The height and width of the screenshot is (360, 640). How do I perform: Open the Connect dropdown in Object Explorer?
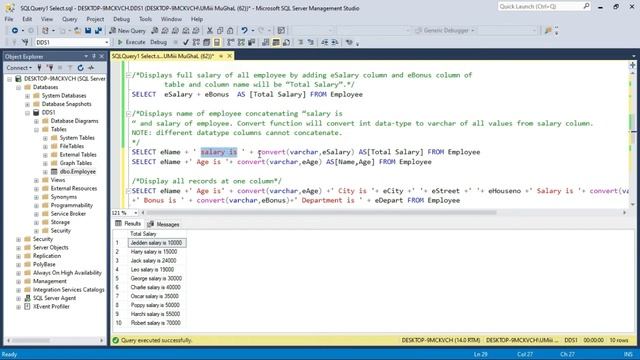19,68
